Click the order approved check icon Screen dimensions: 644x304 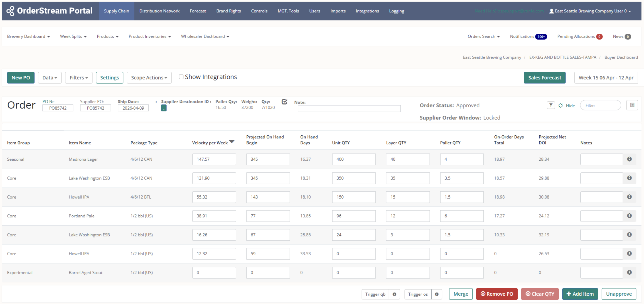pyautogui.click(x=284, y=101)
